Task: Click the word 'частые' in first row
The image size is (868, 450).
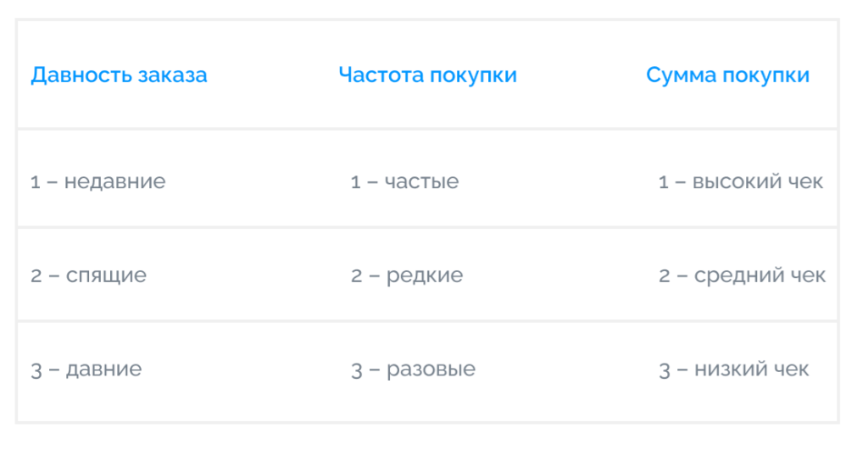Action: [422, 182]
